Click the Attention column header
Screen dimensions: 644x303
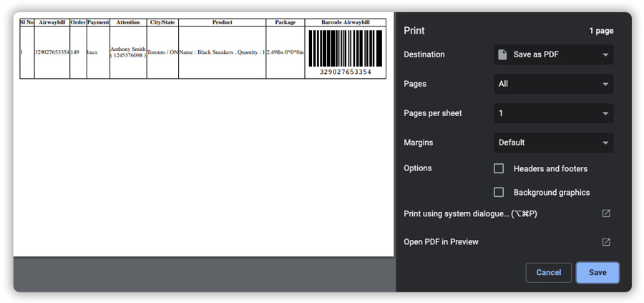(128, 22)
